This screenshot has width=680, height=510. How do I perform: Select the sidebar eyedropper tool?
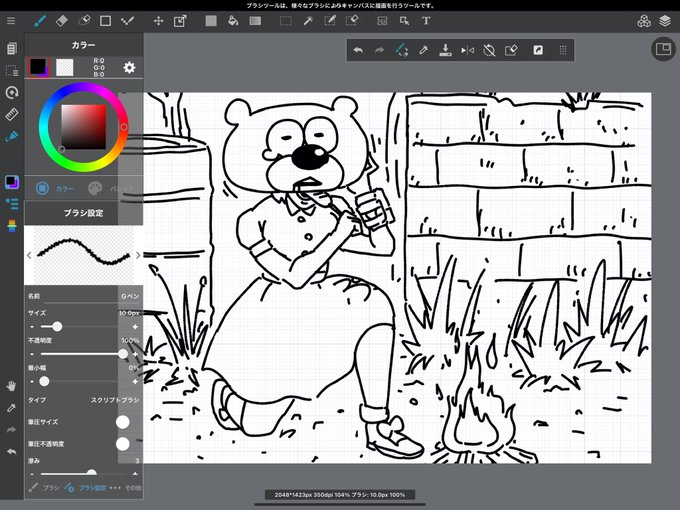pyautogui.click(x=12, y=408)
